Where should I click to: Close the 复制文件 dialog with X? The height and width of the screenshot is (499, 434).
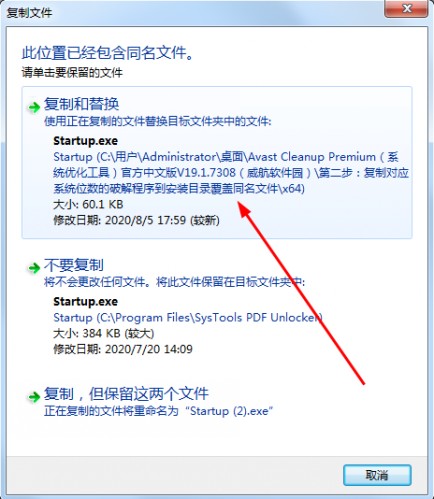(406, 9)
